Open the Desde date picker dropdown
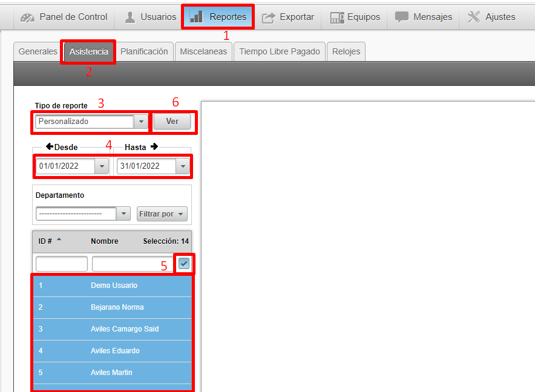The height and width of the screenshot is (392, 535). click(x=102, y=166)
